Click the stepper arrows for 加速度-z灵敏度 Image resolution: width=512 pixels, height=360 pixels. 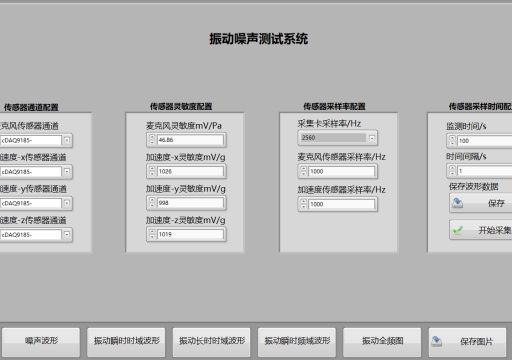[152, 234]
